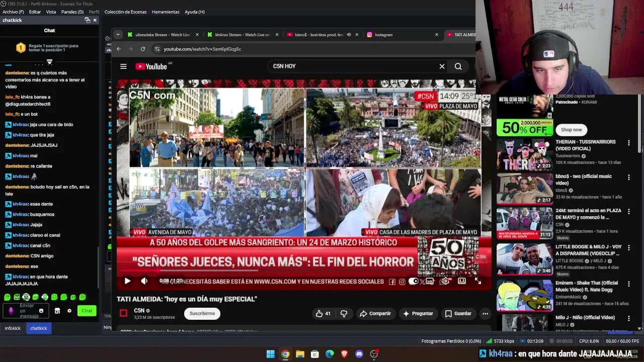This screenshot has width=644, height=362.
Task: Click the Enviar un mensaje field
Action: [x=26, y=311]
